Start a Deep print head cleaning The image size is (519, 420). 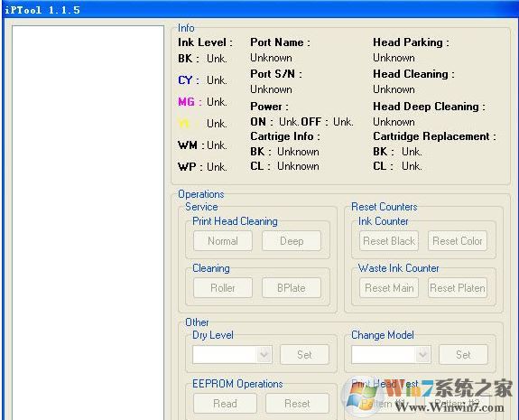[292, 241]
